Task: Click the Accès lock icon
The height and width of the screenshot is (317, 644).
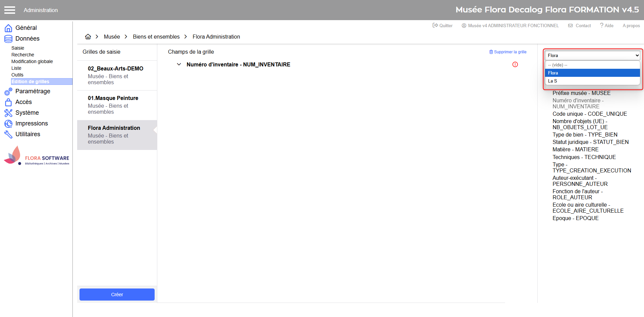Action: 8,102
